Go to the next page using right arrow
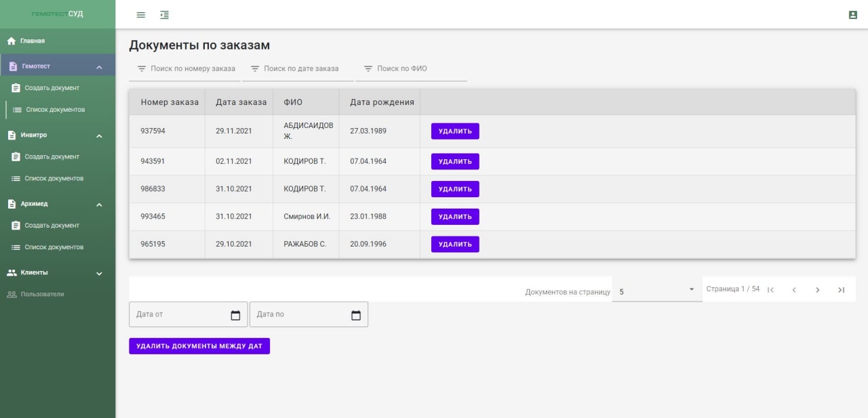The image size is (868, 418). click(817, 290)
